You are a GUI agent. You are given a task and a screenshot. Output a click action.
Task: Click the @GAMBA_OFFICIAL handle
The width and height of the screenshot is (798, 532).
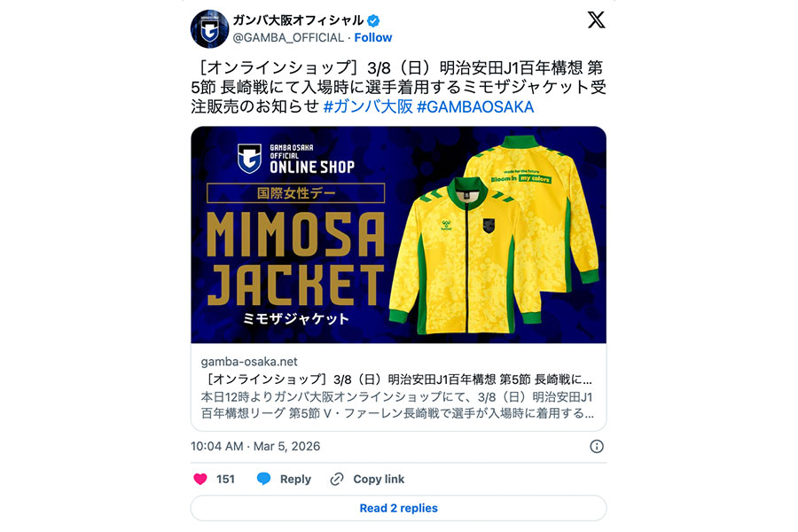click(x=288, y=37)
